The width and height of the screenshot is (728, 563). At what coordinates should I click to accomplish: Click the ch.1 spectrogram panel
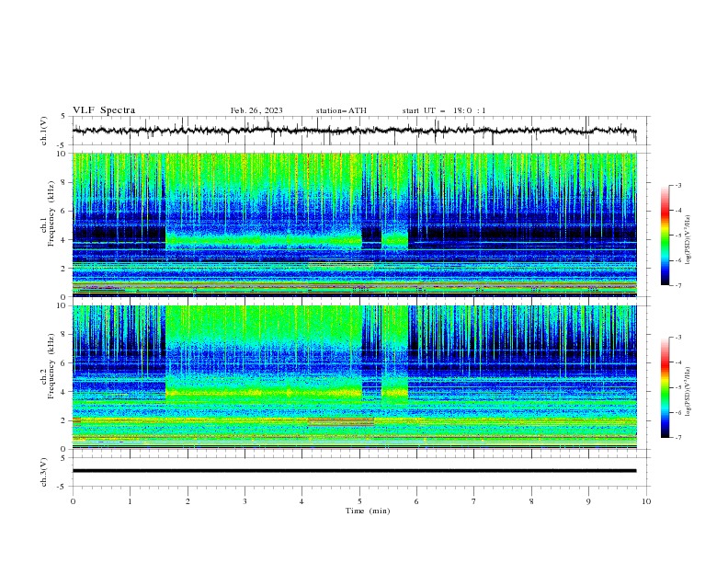(x=354, y=224)
